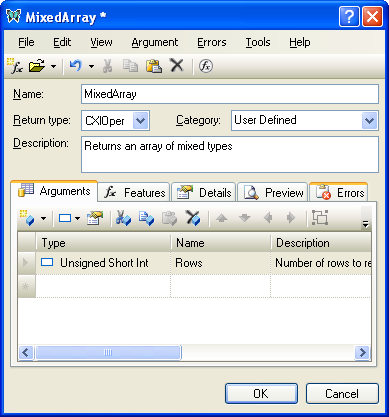Screen dimensions: 389x417
Task: Click the Name field containing MixedArray
Action: (x=230, y=94)
